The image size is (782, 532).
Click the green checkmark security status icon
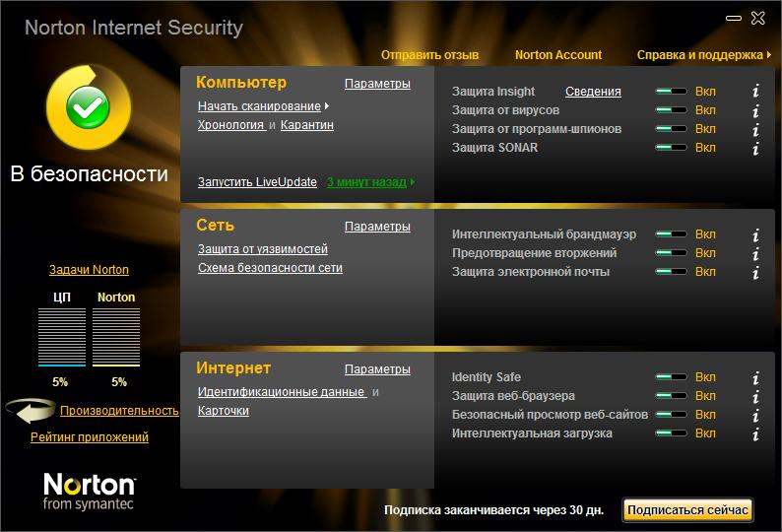pos(89,106)
